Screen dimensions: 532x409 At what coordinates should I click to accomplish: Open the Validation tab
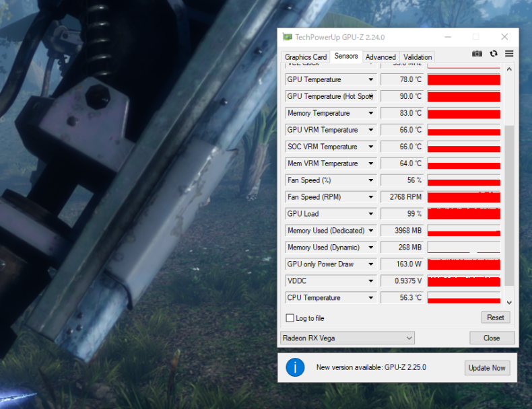tap(418, 57)
